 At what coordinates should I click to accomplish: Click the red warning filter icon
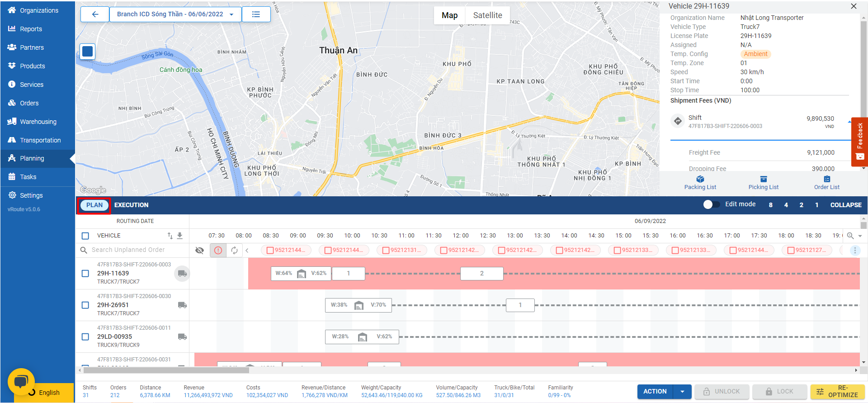pos(218,250)
